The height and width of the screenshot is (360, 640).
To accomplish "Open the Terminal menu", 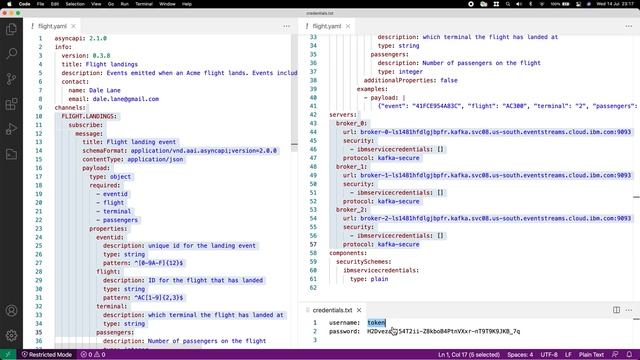I will (x=144, y=4).
